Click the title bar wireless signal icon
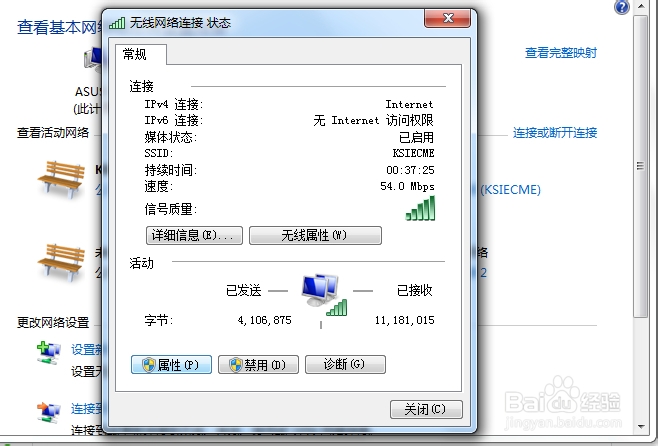This screenshot has width=658, height=446. click(x=117, y=23)
